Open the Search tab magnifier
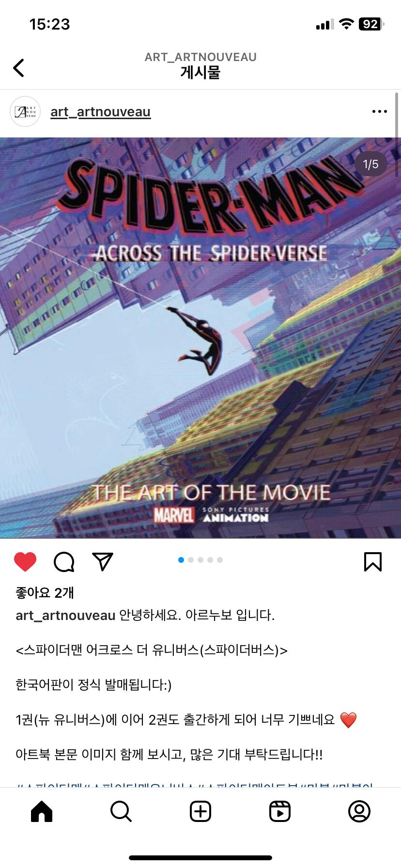Image resolution: width=401 pixels, height=868 pixels. coord(121,811)
